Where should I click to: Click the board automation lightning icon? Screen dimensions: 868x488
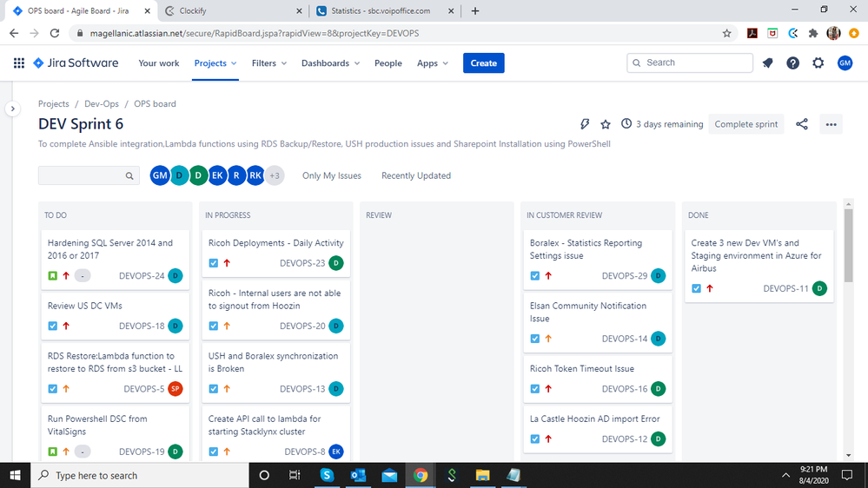click(x=585, y=124)
